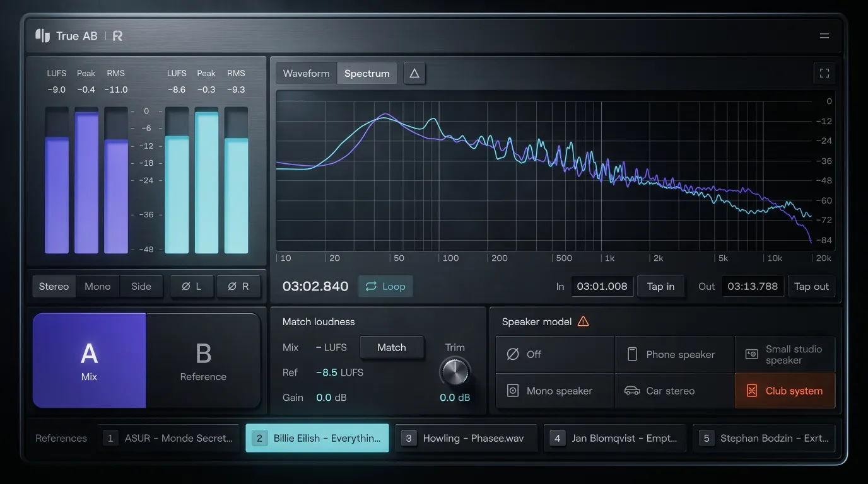Click the Trim knob
This screenshot has height=484, width=868.
tap(455, 372)
